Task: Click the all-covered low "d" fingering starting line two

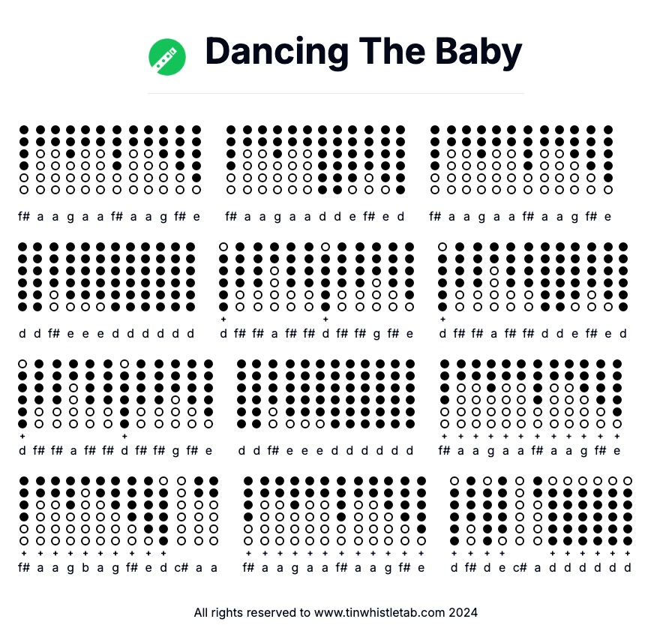Action: [22, 276]
